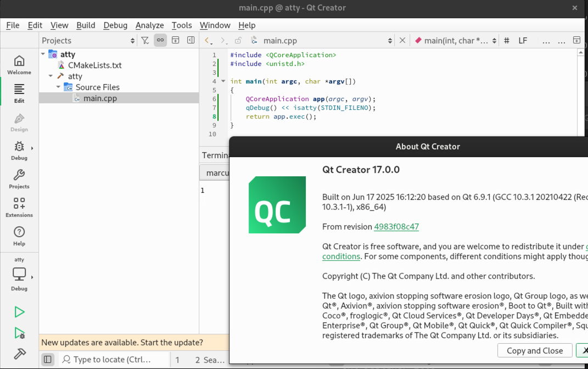Open the Build menu
Image resolution: width=588 pixels, height=369 pixels.
tap(86, 25)
